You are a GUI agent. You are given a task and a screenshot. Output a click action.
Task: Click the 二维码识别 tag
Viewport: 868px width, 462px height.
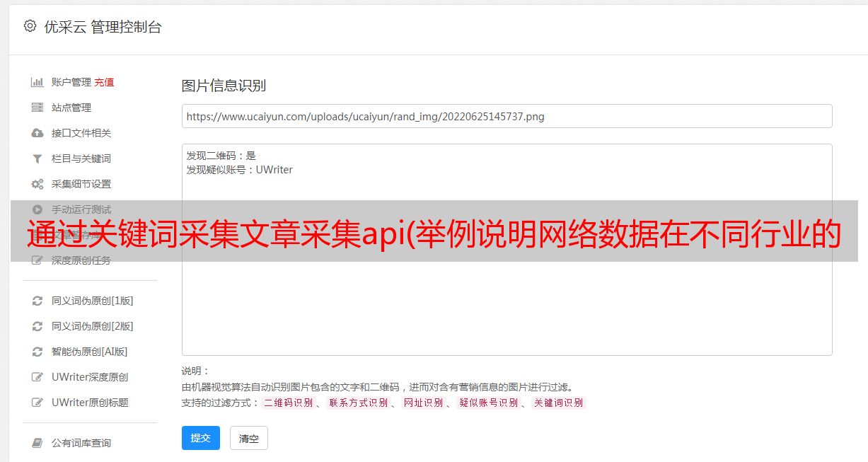(288, 403)
